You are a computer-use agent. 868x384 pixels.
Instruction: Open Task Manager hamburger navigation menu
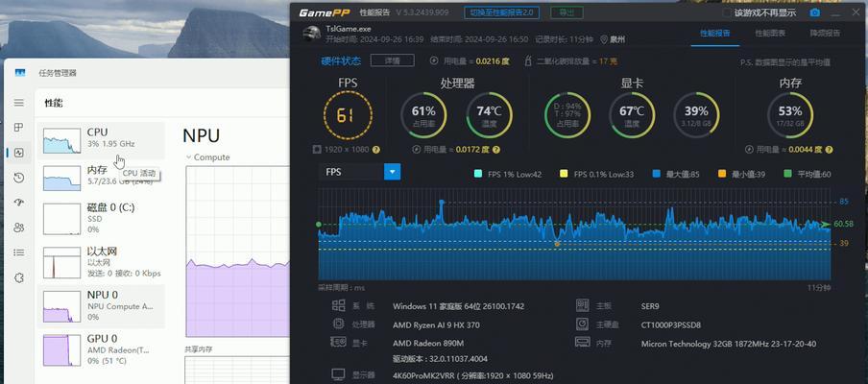tap(19, 103)
